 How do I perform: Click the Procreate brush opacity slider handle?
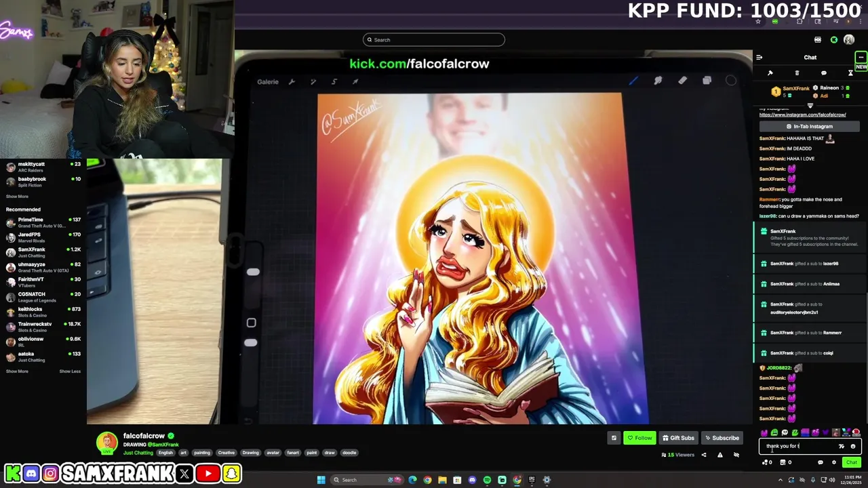tap(251, 343)
